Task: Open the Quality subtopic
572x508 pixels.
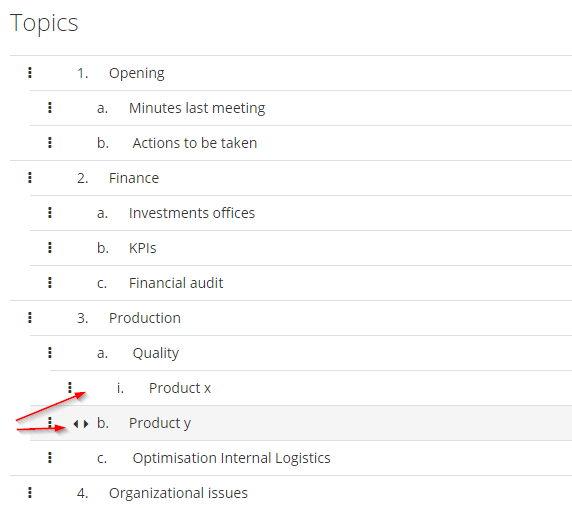Action: tap(156, 353)
